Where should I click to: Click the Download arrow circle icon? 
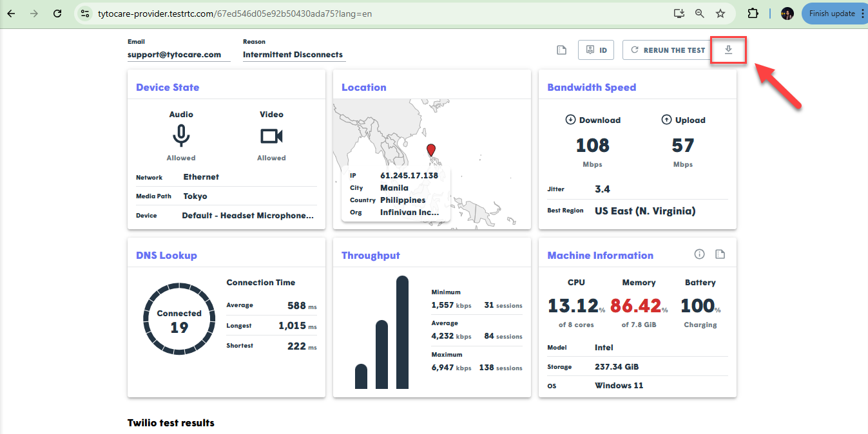570,120
